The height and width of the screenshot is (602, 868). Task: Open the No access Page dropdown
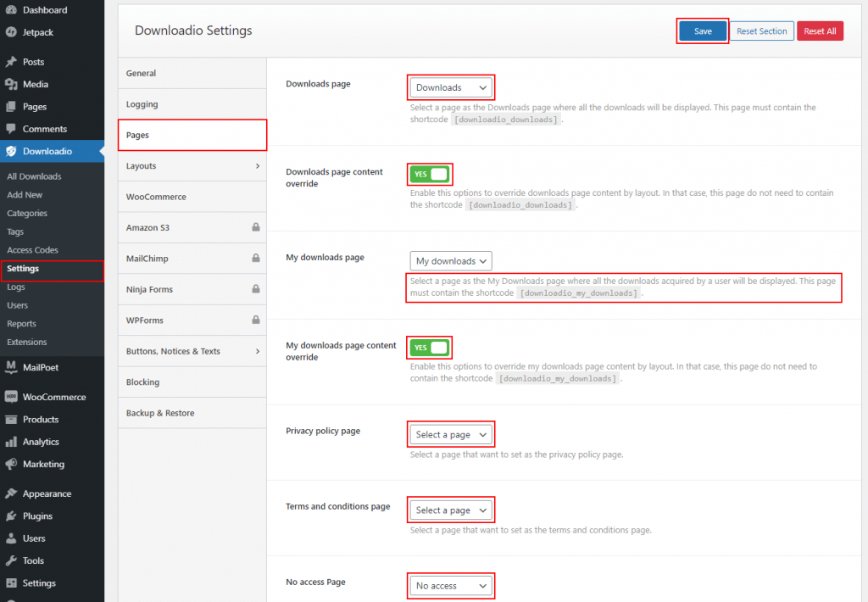[451, 585]
